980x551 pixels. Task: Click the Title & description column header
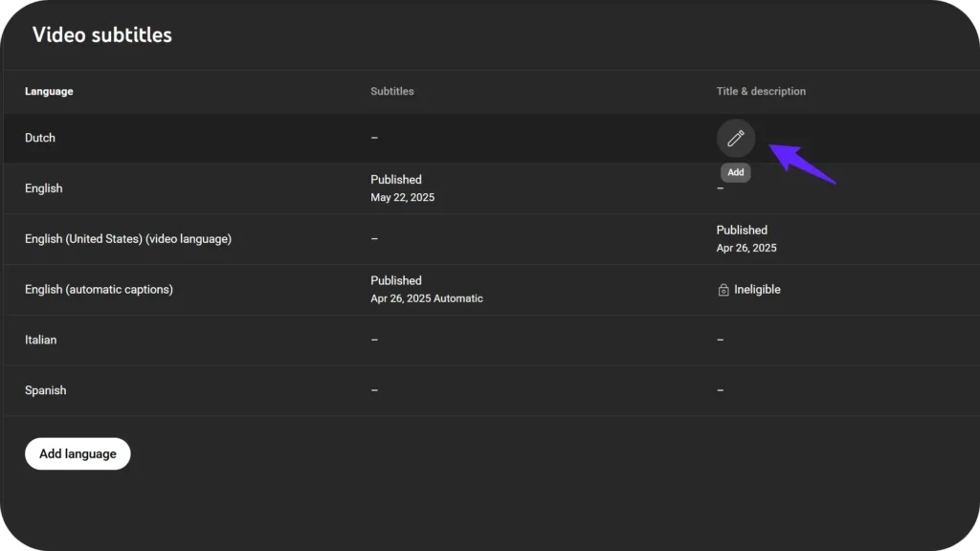click(x=761, y=92)
